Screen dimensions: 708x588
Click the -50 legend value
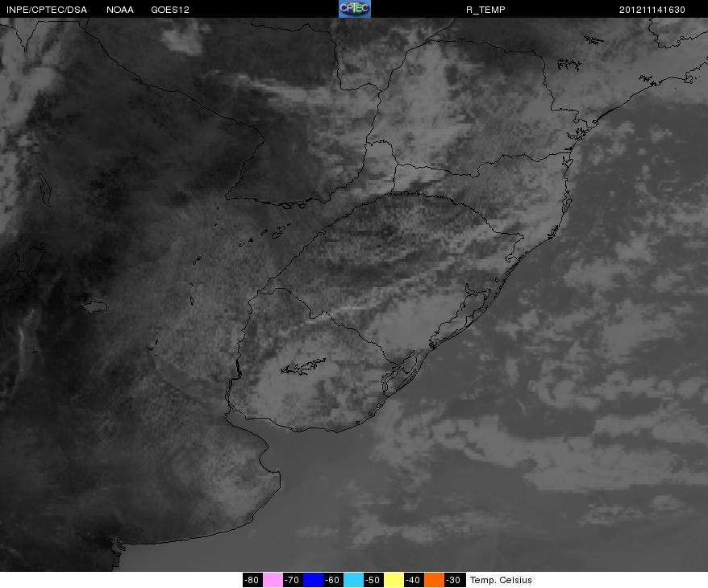pos(373,580)
